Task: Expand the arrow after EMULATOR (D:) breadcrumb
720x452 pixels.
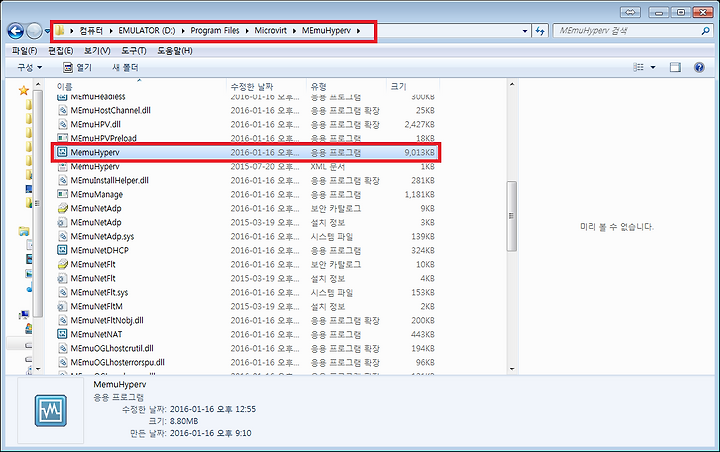Action: pyautogui.click(x=183, y=31)
